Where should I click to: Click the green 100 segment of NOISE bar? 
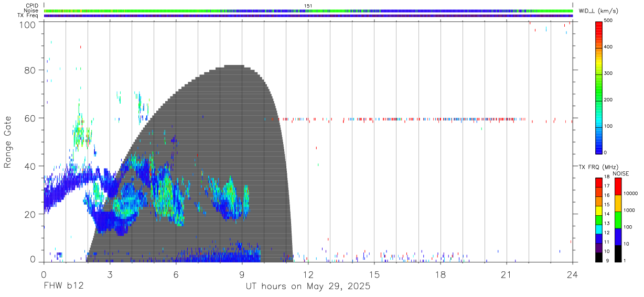coord(618,220)
